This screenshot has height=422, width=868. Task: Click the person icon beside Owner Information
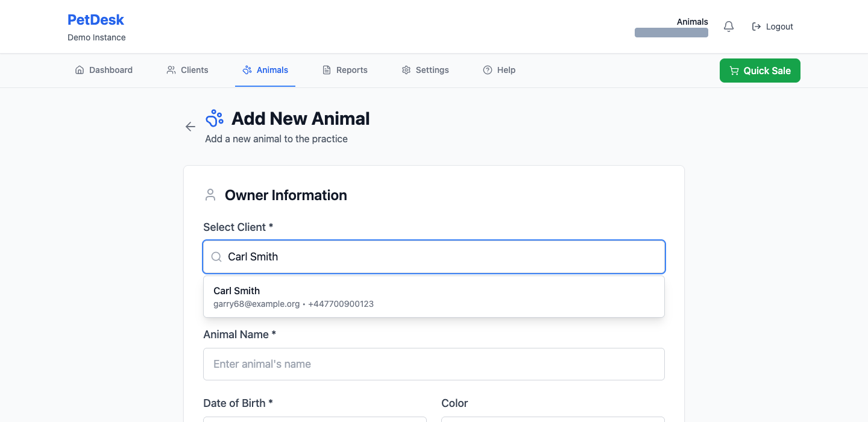coord(210,195)
